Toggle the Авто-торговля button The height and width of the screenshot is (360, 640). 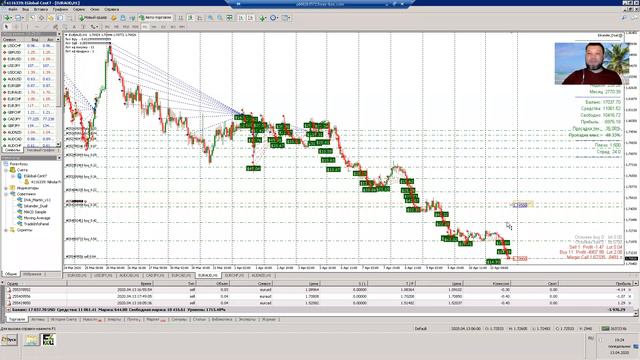click(156, 18)
